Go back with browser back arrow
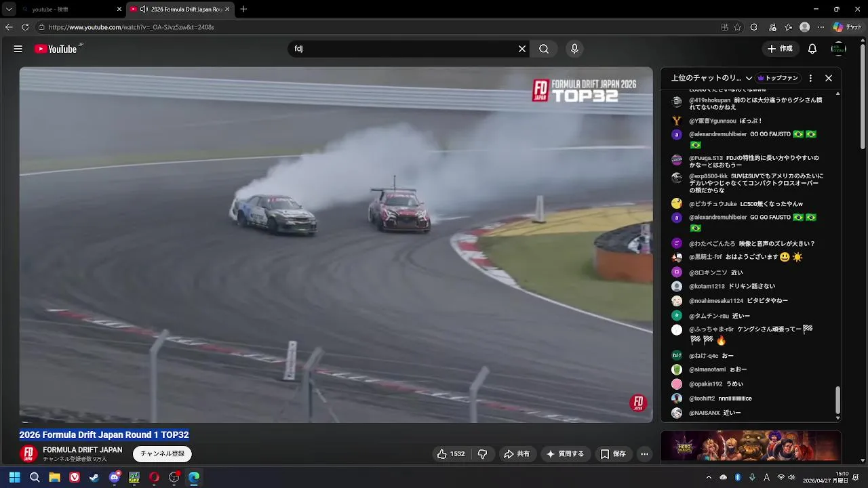Viewport: 868px width, 488px height. point(9,27)
